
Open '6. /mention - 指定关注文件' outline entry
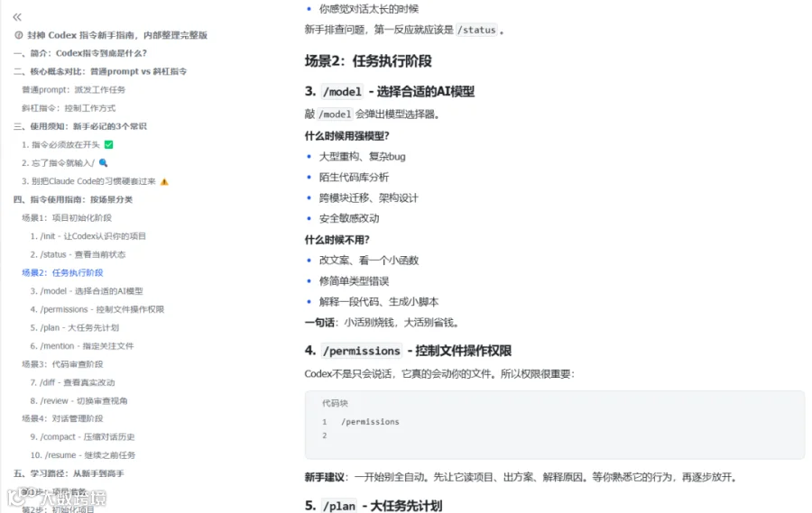click(82, 346)
